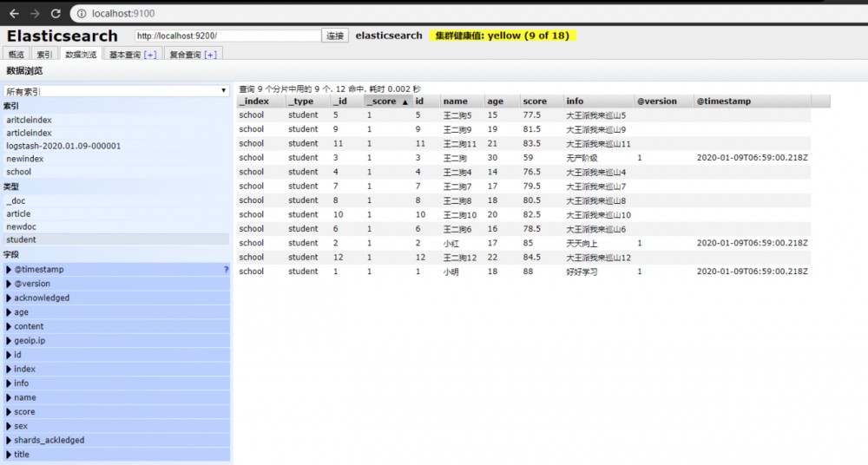Image resolution: width=868 pixels, height=465 pixels.
Task: Switch to the 概览 tab
Action: [16, 55]
